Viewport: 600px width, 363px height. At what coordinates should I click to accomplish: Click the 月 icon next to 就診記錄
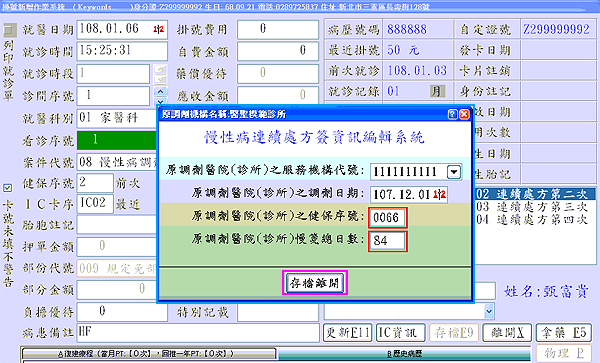[x=437, y=91]
